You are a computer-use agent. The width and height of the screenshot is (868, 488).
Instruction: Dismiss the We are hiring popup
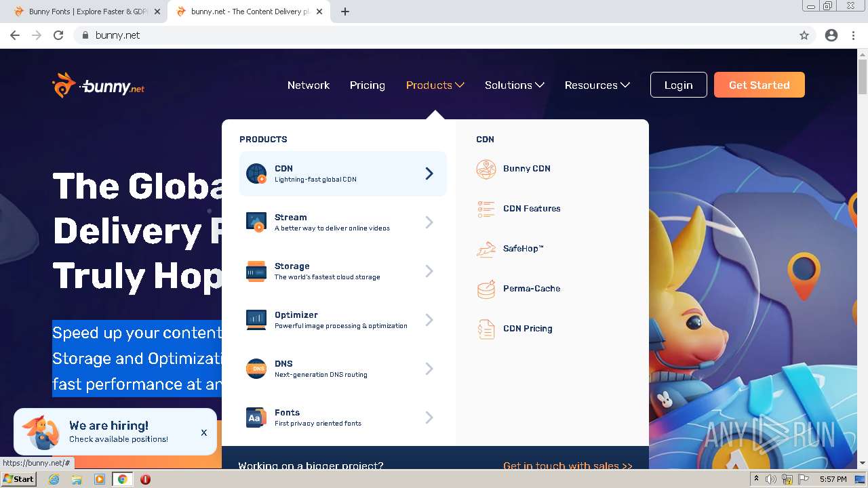click(203, 432)
